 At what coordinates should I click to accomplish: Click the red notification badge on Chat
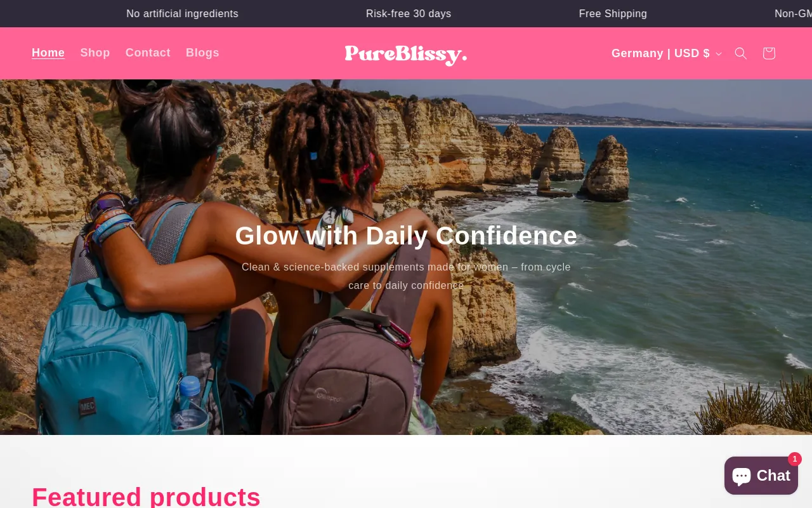(x=795, y=459)
